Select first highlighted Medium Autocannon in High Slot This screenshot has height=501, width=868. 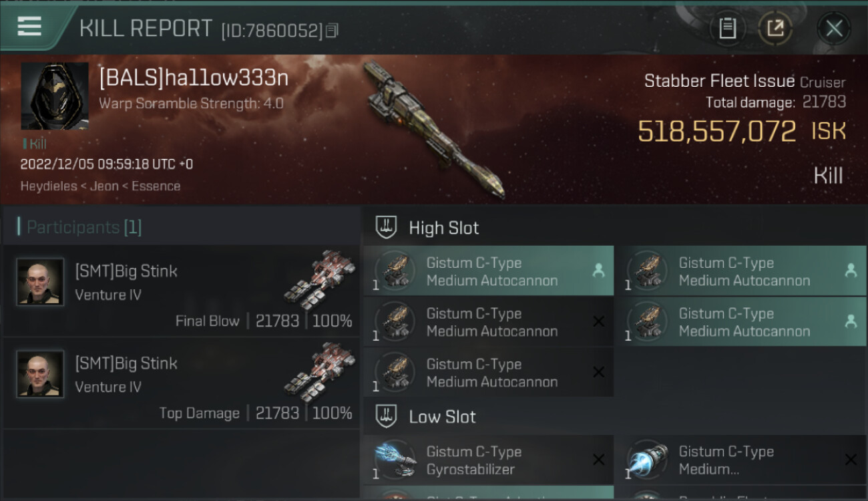click(488, 271)
